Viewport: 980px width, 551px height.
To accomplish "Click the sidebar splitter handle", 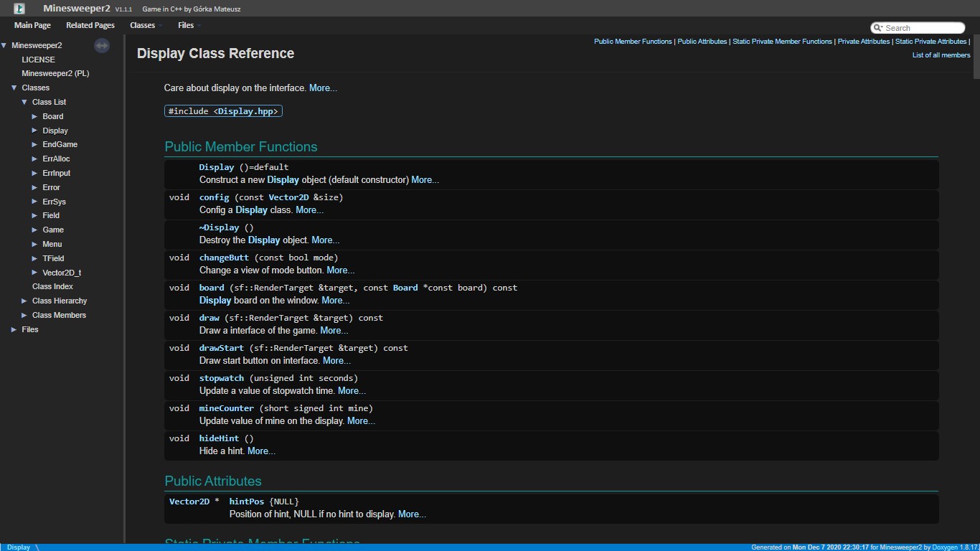I will point(126,288).
